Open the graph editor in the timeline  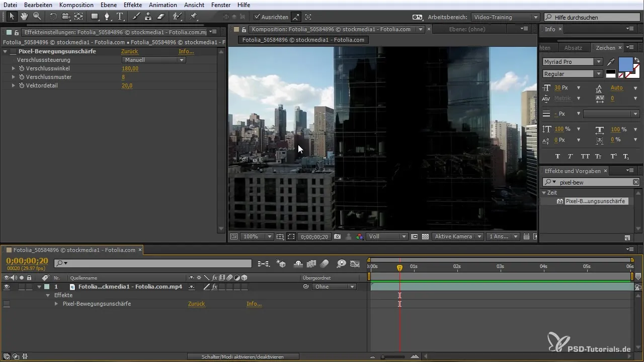355,263
